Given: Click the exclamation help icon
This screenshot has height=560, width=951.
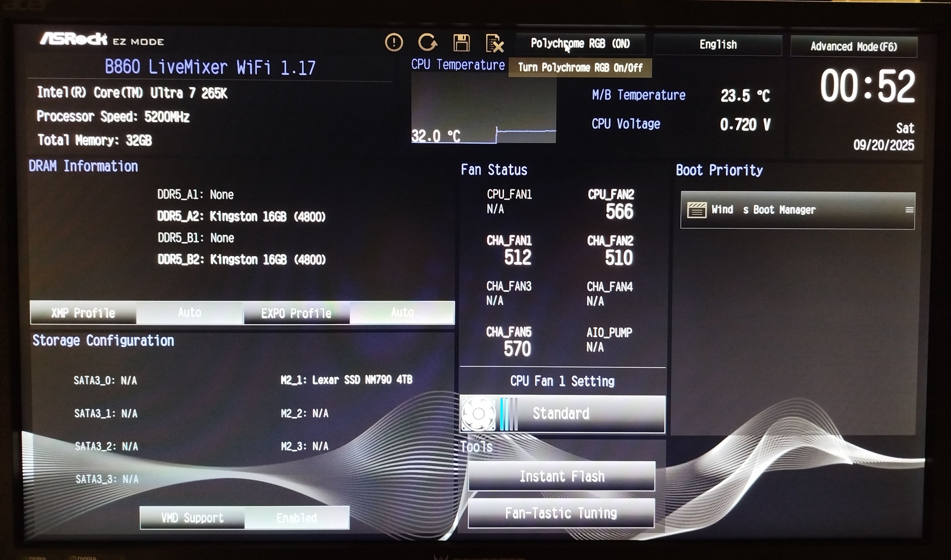Looking at the screenshot, I should coord(394,42).
